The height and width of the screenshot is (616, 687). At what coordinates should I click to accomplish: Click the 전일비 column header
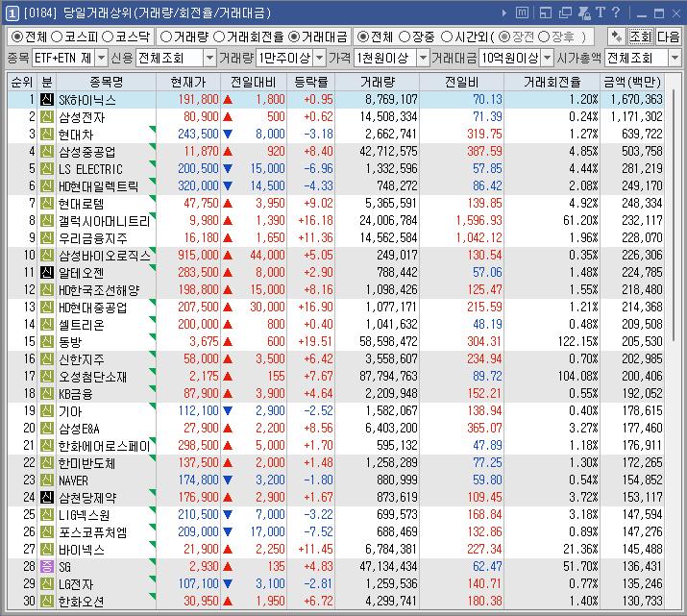pyautogui.click(x=461, y=82)
